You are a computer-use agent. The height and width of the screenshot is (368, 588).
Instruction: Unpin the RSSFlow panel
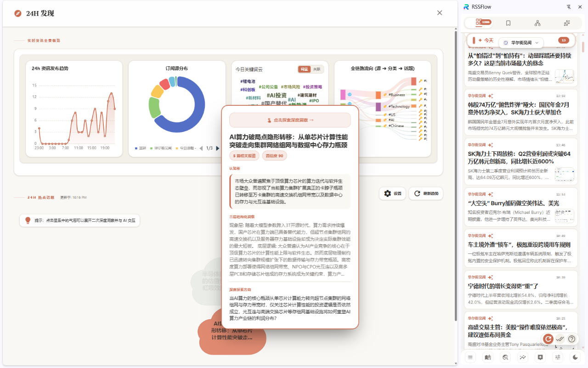click(569, 7)
